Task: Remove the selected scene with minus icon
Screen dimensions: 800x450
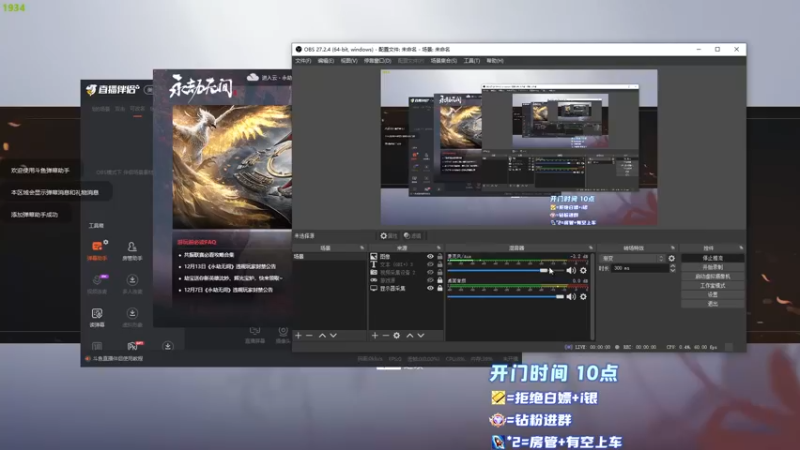Action: 309,336
